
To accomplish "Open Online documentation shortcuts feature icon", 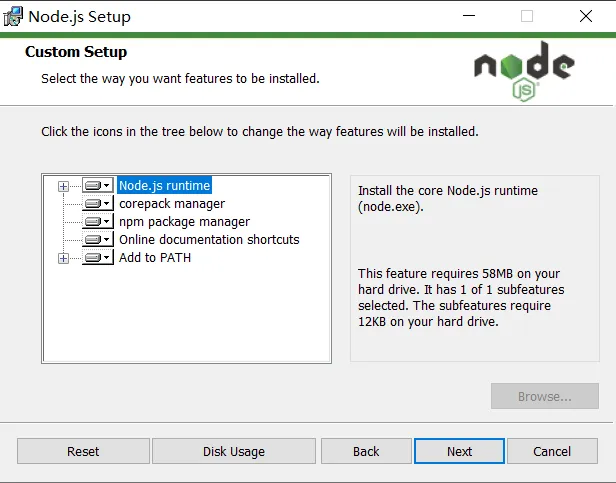I will (x=96, y=240).
